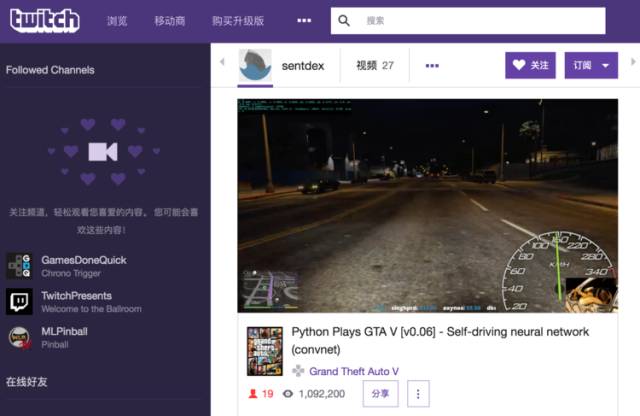
Task: Open the MLPinball channel link
Action: click(x=64, y=331)
